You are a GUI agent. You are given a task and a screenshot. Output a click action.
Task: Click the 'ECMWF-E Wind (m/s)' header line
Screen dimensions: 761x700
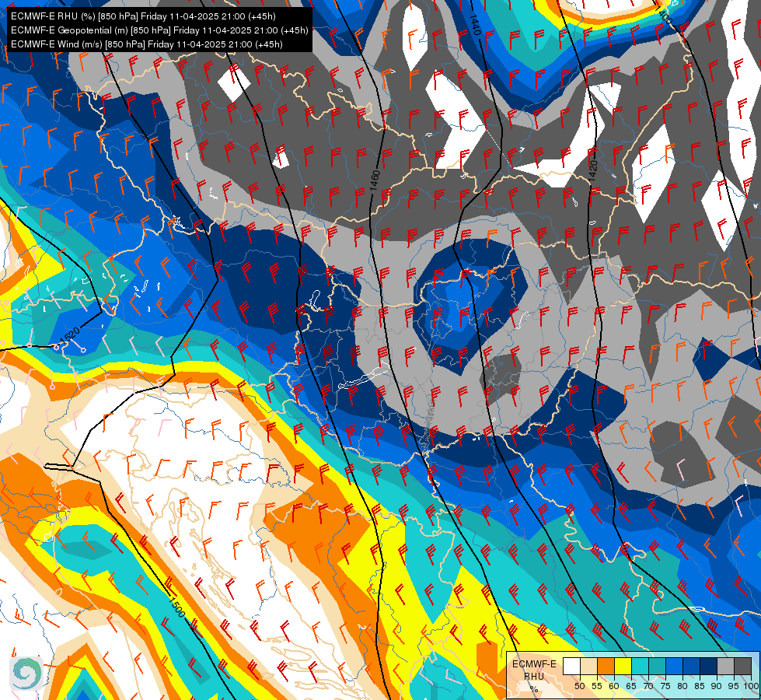pos(147,44)
